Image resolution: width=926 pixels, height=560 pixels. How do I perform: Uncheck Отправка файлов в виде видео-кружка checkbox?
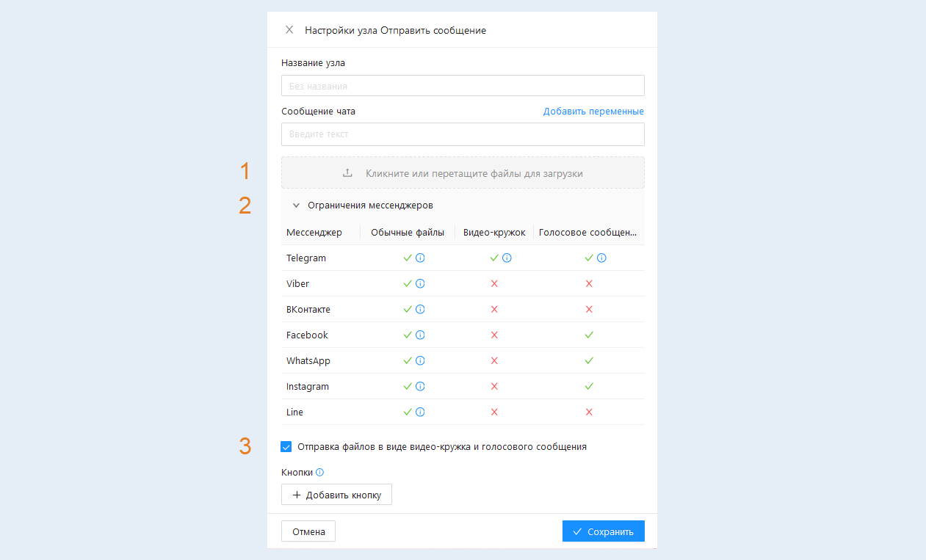pos(286,446)
